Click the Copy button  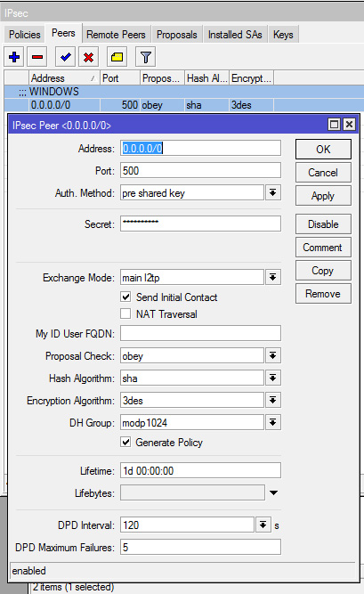[x=323, y=271]
